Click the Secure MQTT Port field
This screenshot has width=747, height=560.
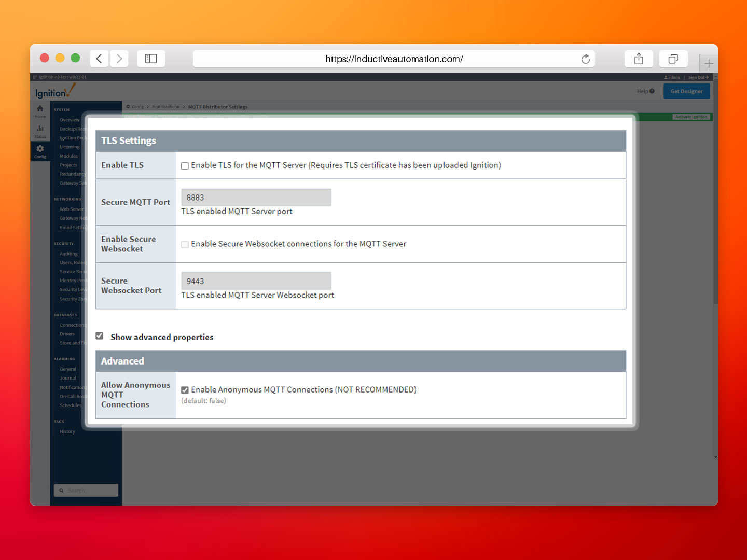[256, 198]
